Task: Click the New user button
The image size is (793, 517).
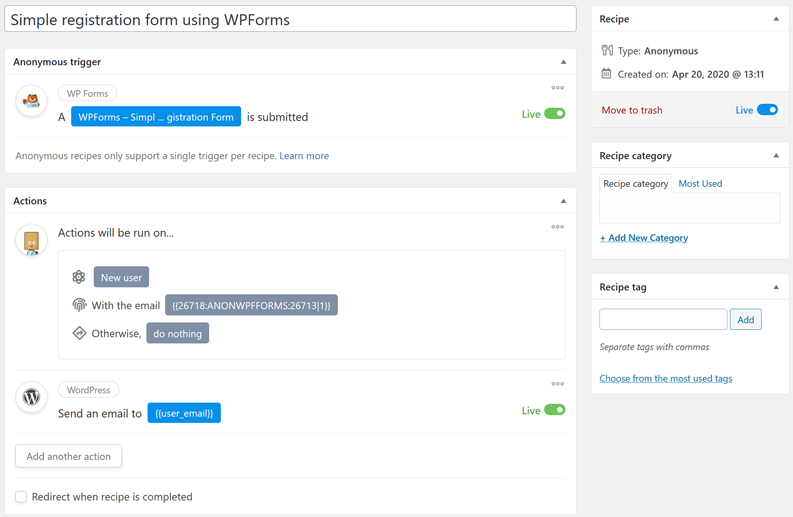Action: (x=121, y=277)
